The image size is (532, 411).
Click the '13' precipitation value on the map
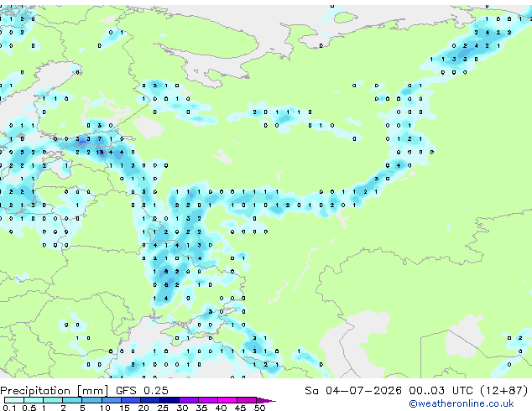pyautogui.click(x=99, y=153)
